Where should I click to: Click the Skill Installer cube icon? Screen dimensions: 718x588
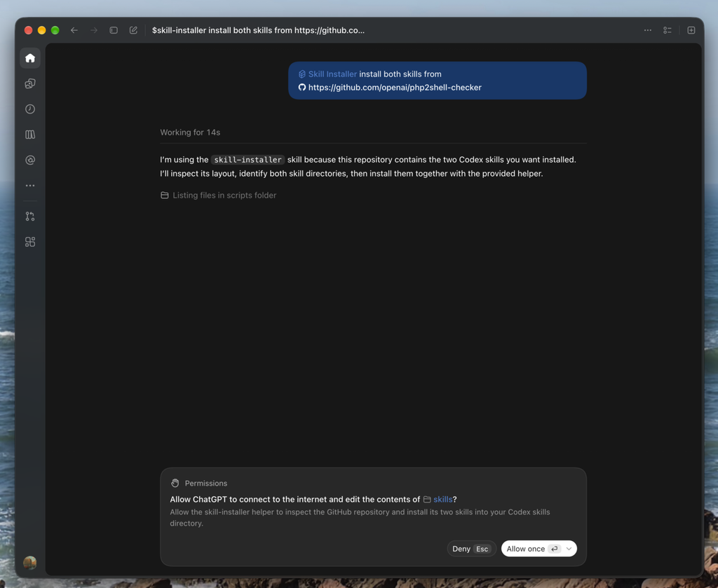(302, 74)
